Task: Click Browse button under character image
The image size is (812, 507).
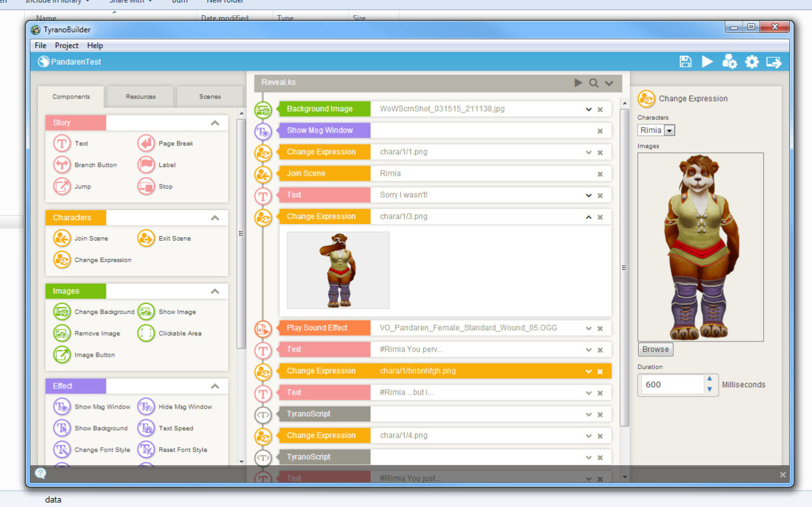Action: coord(655,349)
